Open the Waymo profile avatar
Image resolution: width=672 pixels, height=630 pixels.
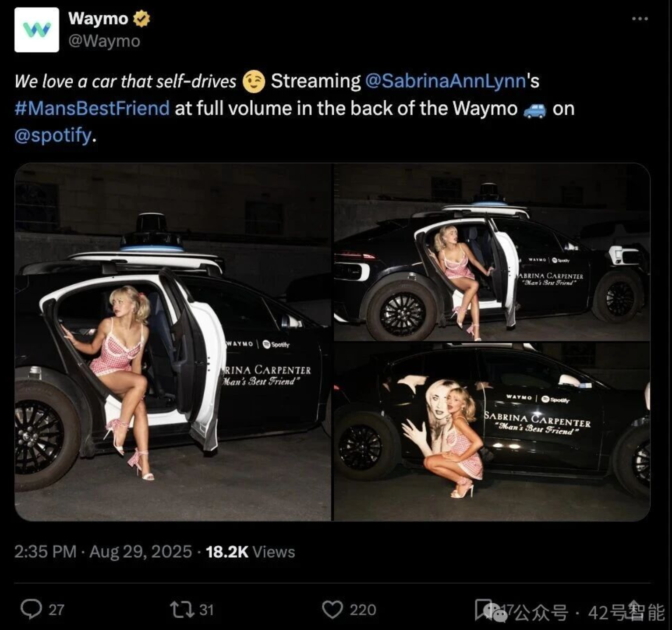(37, 30)
